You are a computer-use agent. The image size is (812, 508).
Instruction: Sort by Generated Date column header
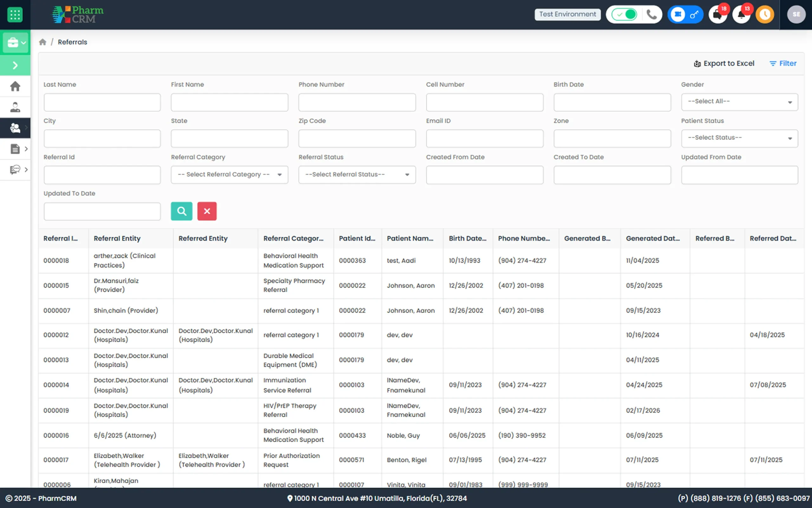tap(653, 238)
